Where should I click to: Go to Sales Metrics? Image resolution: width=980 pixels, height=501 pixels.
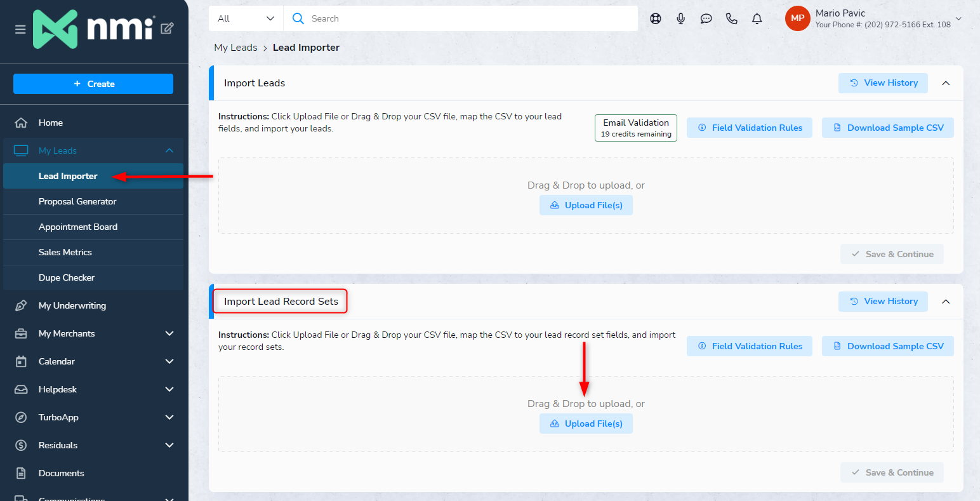tap(93, 252)
